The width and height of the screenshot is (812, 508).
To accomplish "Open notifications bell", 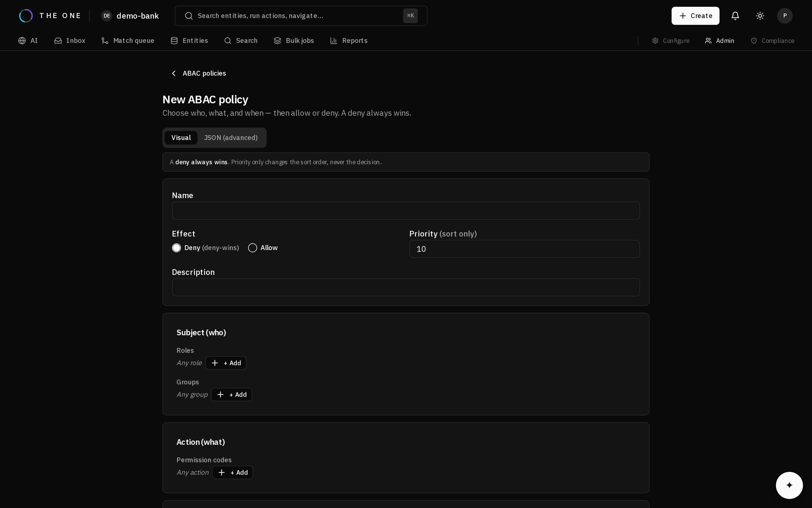I will 735,16.
